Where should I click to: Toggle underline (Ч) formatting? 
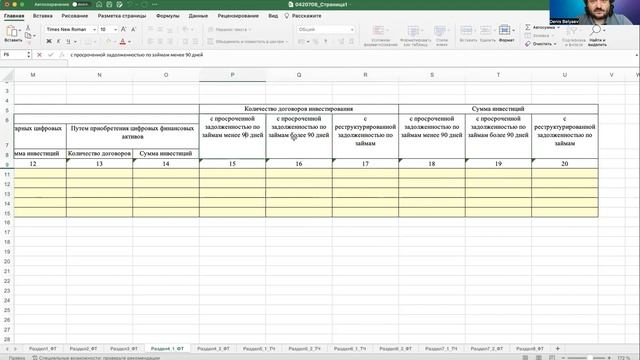point(68,41)
